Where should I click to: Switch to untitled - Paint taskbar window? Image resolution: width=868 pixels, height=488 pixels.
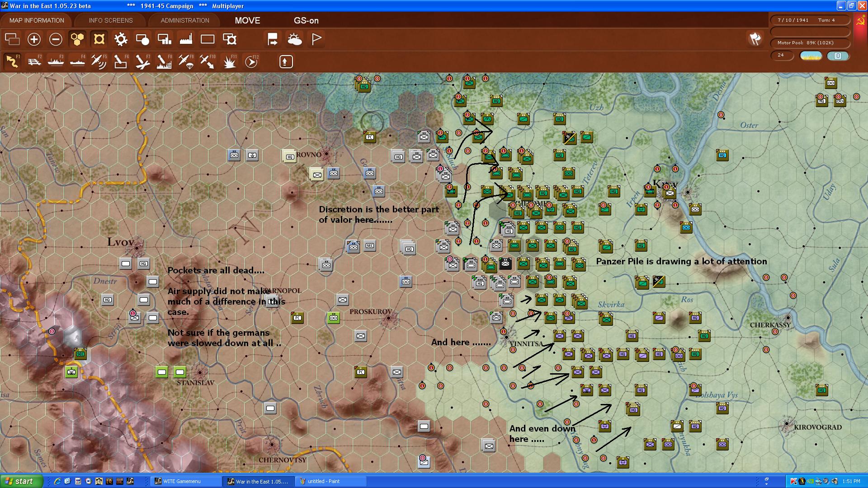point(331,481)
